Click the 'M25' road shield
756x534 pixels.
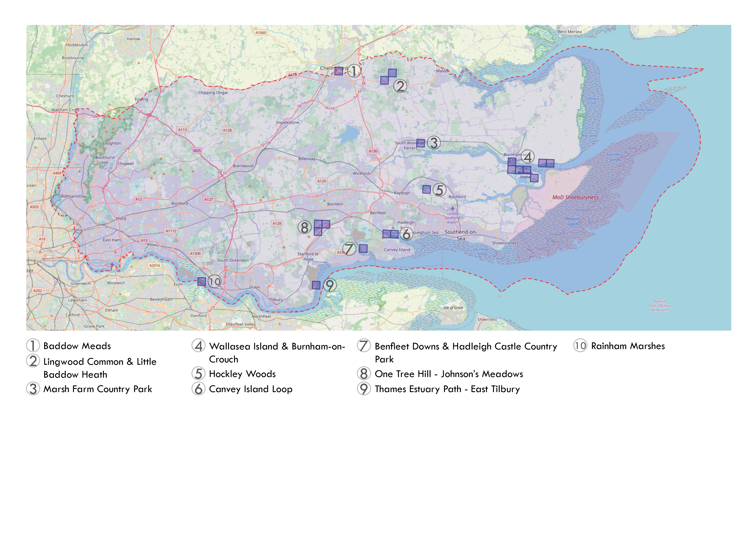tap(197, 150)
